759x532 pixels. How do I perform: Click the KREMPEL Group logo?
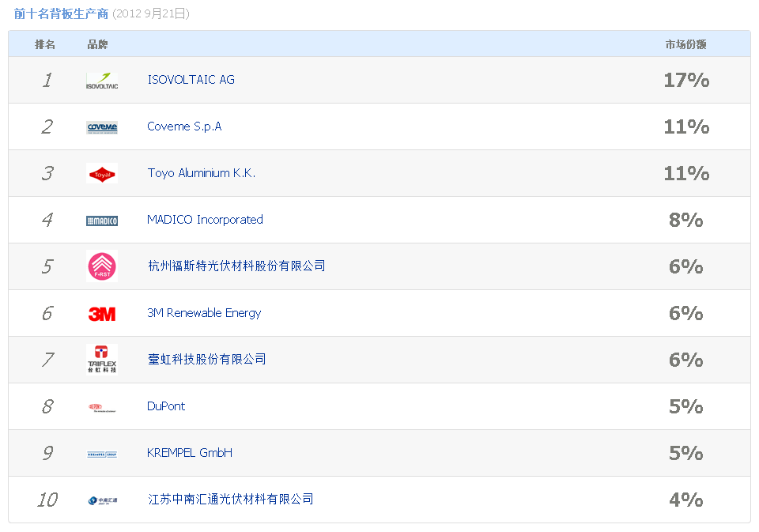102,454
